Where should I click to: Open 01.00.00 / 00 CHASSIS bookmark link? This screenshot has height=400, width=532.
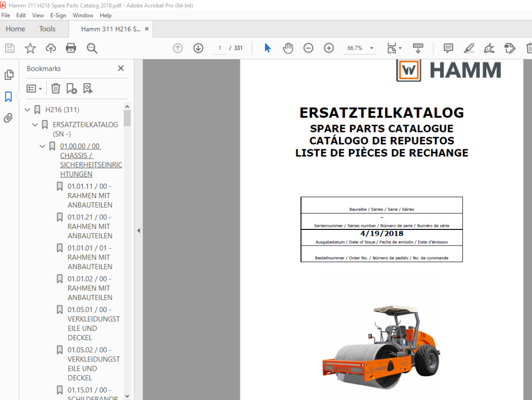[91, 160]
